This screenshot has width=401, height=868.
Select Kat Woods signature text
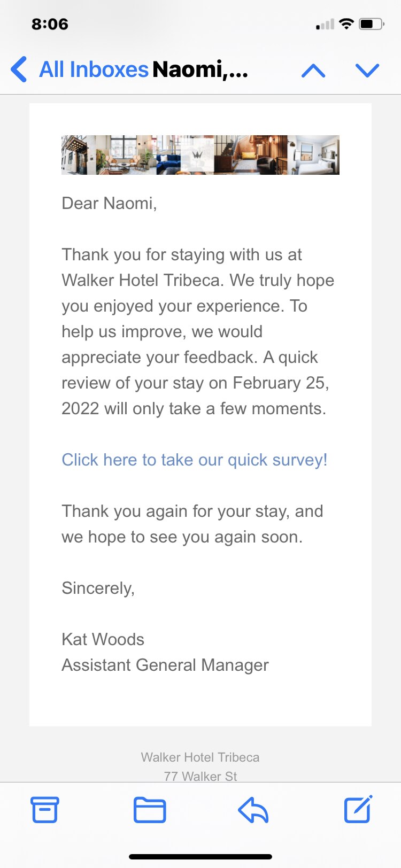pos(103,639)
